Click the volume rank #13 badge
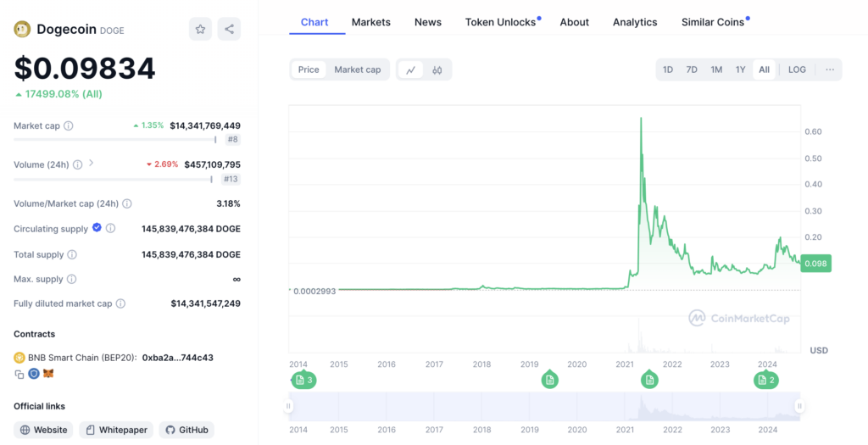This screenshot has width=868, height=445. [x=231, y=179]
